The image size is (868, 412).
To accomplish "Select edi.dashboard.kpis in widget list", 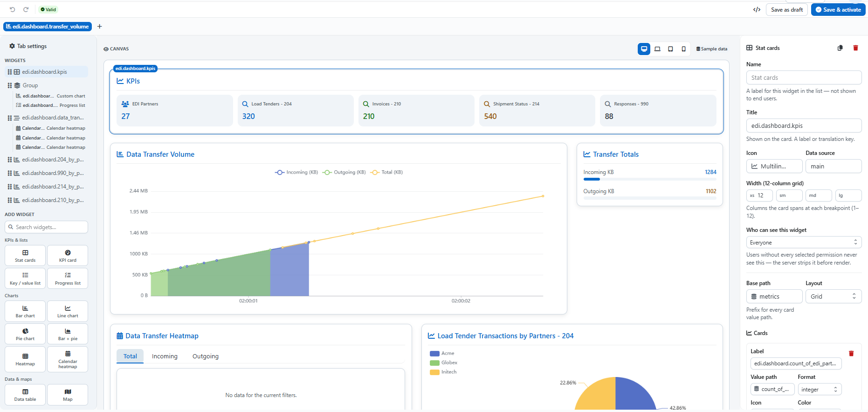I will click(x=46, y=72).
